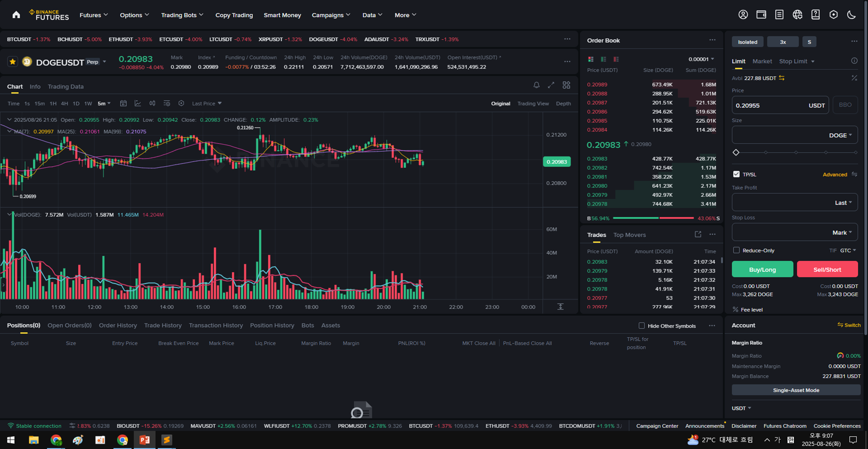Open the wallet icon in header

(x=761, y=15)
